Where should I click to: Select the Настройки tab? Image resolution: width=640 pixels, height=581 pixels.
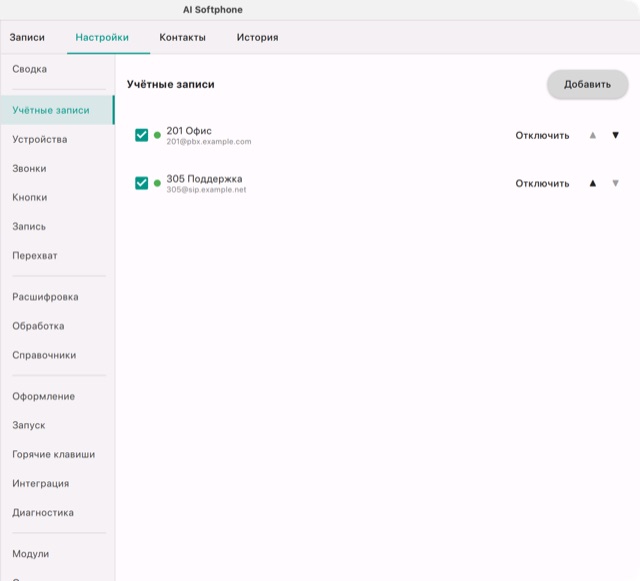coord(102,37)
